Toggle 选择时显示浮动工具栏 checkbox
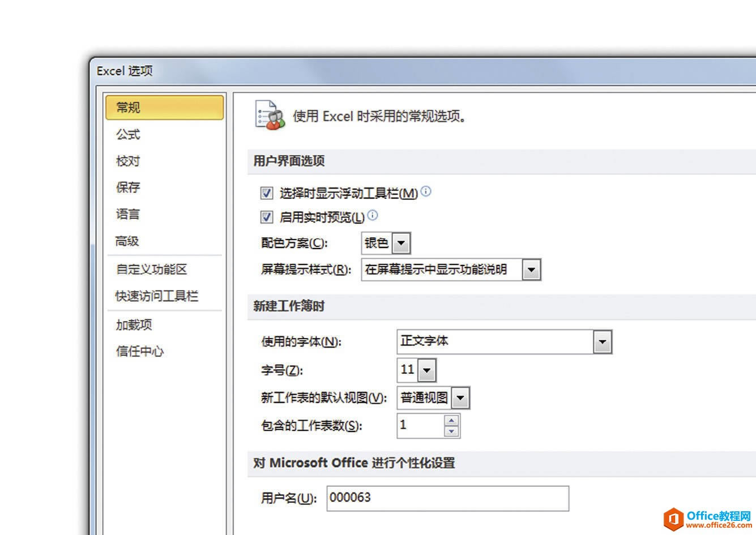The width and height of the screenshot is (756, 535). click(x=267, y=194)
